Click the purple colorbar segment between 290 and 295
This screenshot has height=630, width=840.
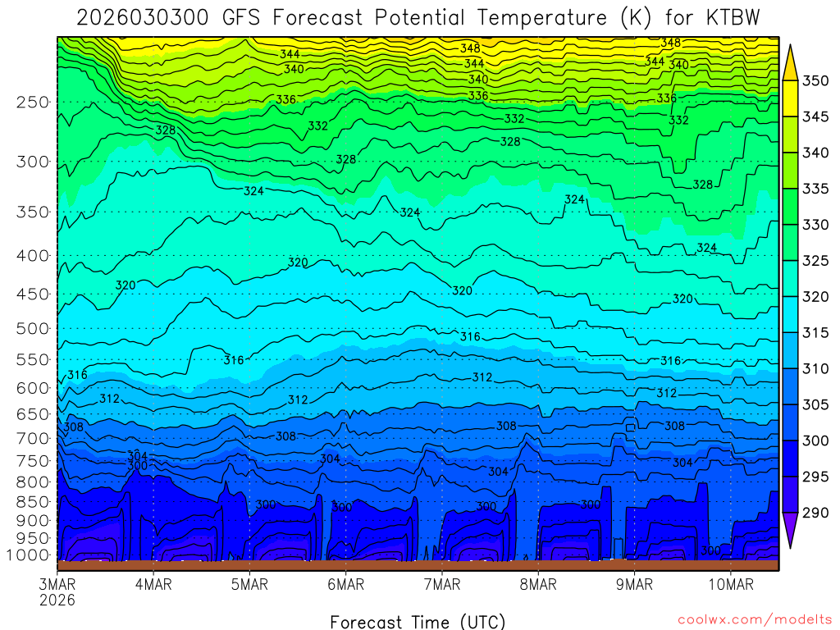(x=790, y=495)
